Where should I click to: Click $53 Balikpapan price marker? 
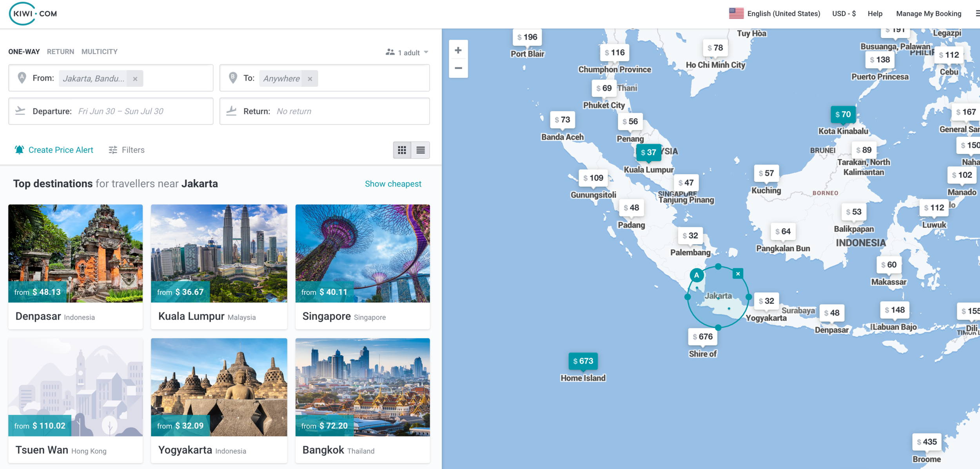pos(853,212)
